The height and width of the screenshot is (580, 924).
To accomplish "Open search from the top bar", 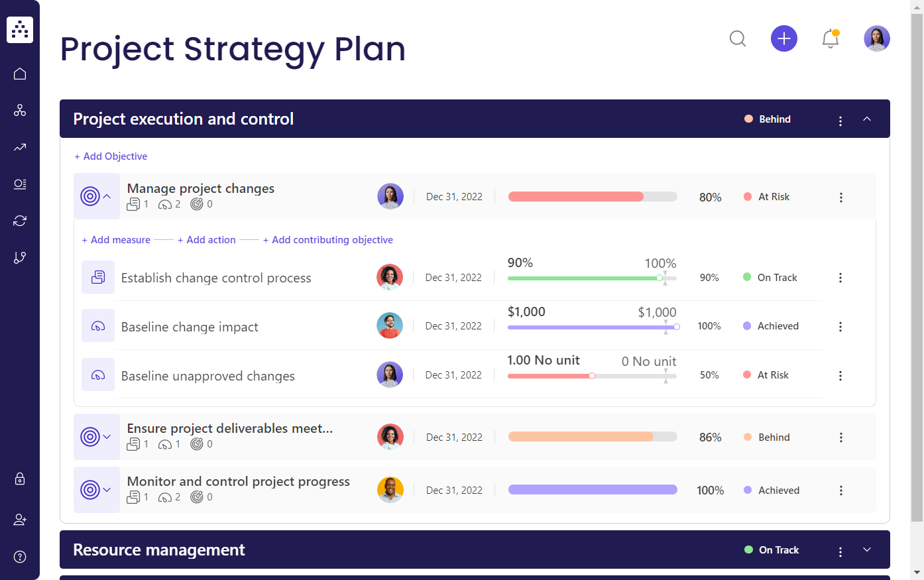I will click(738, 38).
